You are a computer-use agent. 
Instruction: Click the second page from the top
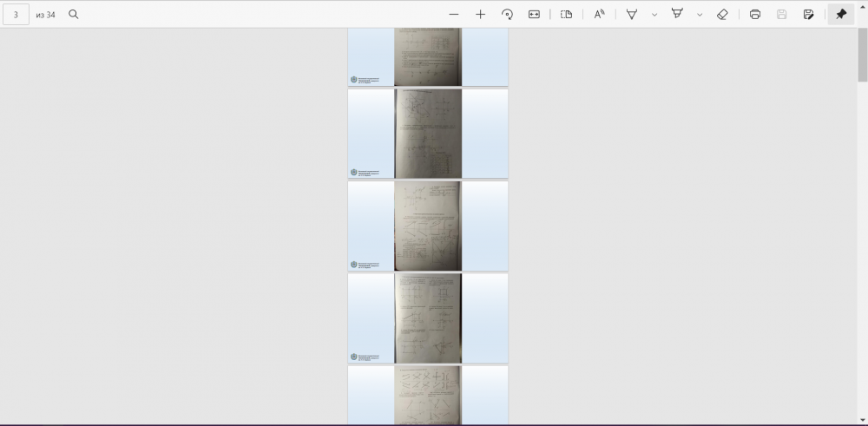(428, 133)
